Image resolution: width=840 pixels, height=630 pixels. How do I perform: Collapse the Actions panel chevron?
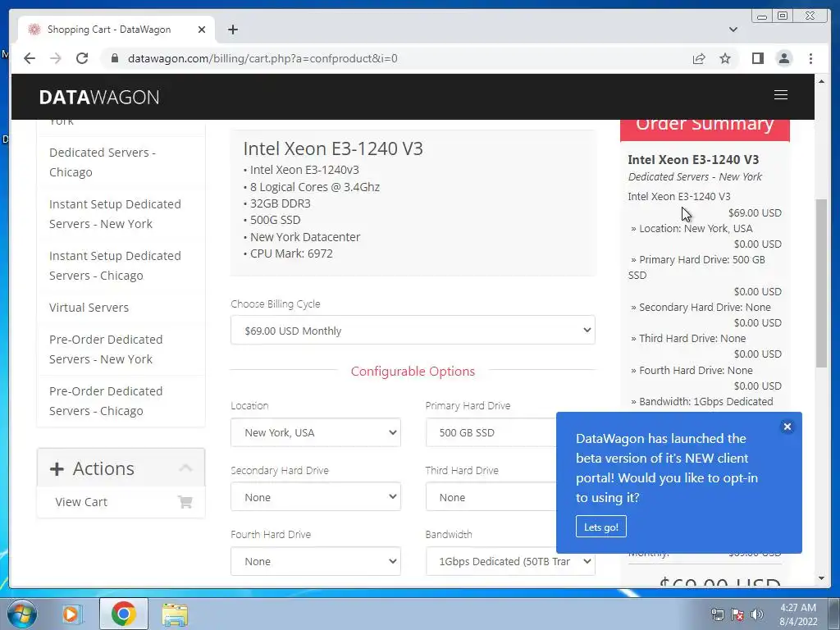coord(185,468)
